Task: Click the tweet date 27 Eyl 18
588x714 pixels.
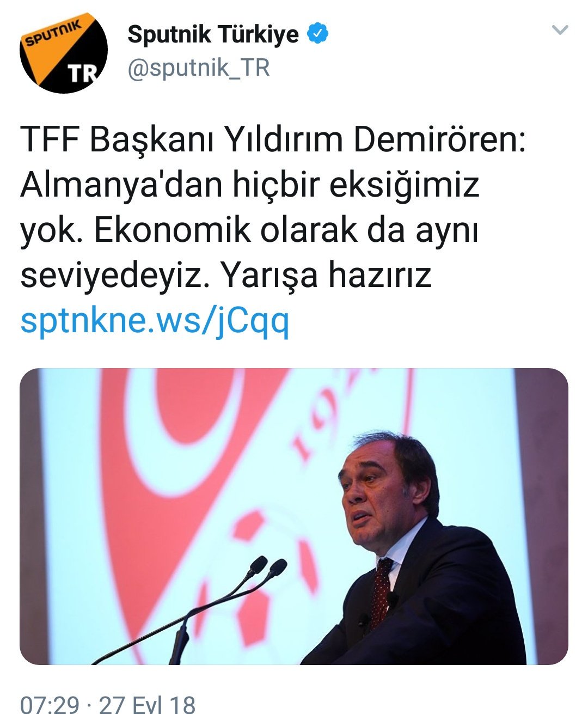Action: [x=147, y=704]
